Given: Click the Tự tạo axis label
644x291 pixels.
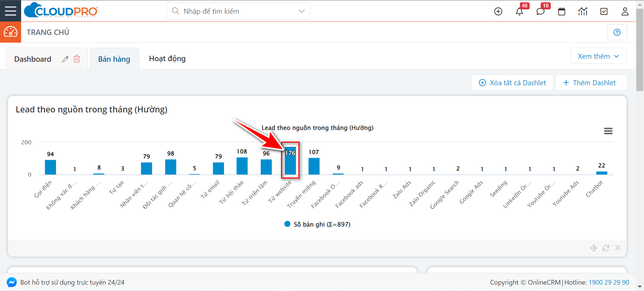Looking at the screenshot, I should click(116, 188).
